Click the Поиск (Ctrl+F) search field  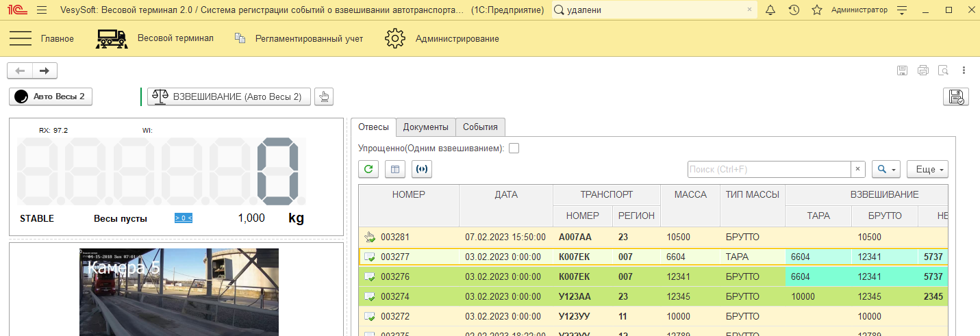(769, 169)
